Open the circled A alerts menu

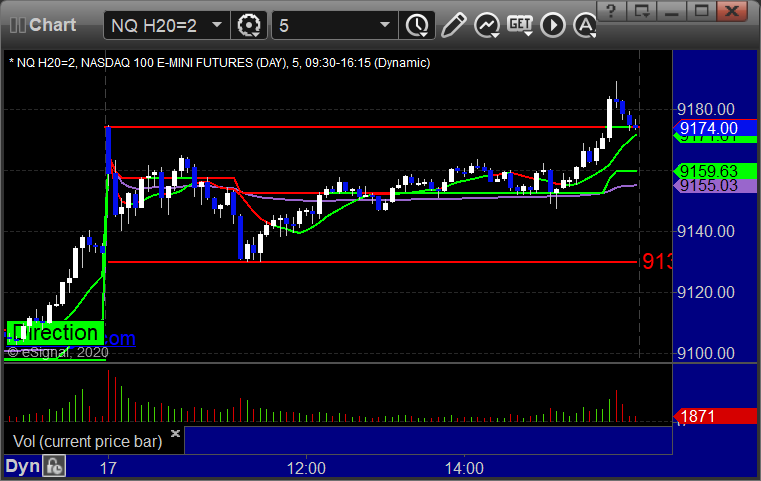click(585, 25)
